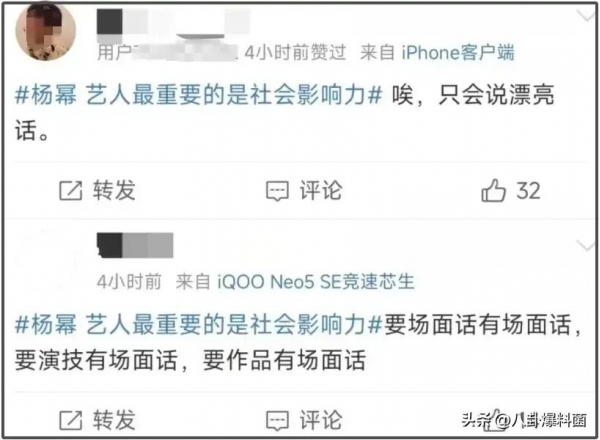Click the 头条@八卦爆料菌 watermark
Viewport: 600px width, 440px height.
pyautogui.click(x=524, y=420)
